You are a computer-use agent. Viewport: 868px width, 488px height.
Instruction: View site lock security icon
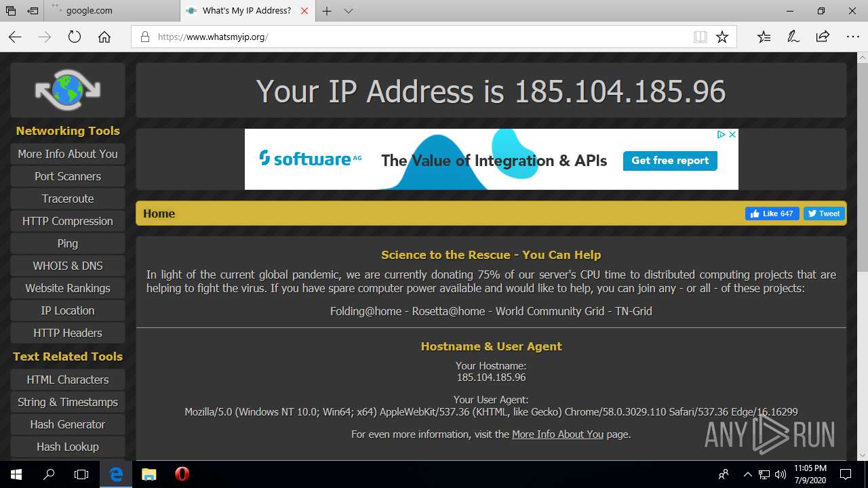(x=144, y=37)
